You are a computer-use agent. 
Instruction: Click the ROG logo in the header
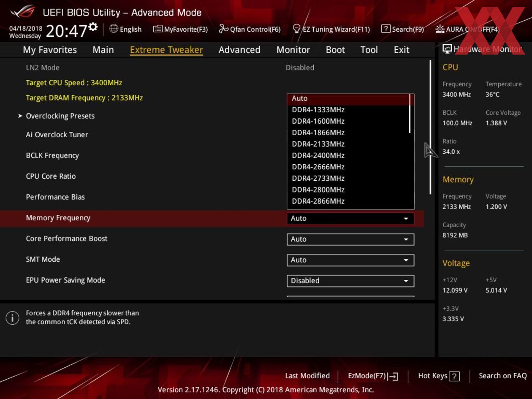pos(22,12)
